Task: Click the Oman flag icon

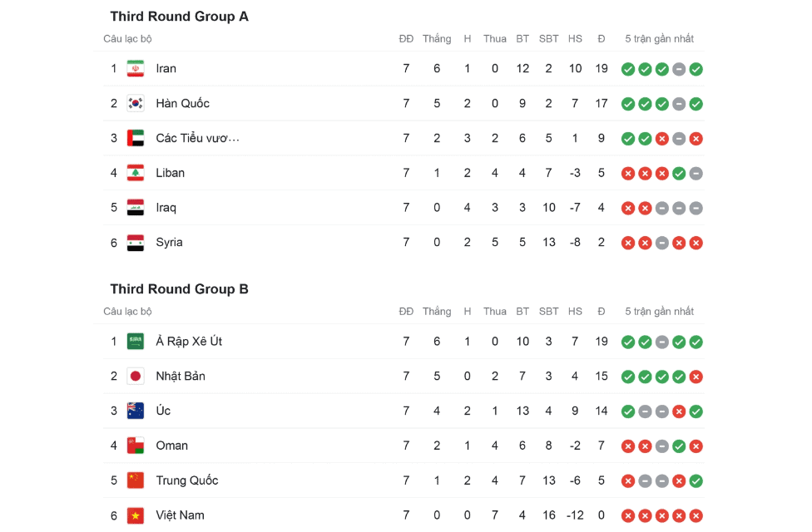Action: pos(136,446)
